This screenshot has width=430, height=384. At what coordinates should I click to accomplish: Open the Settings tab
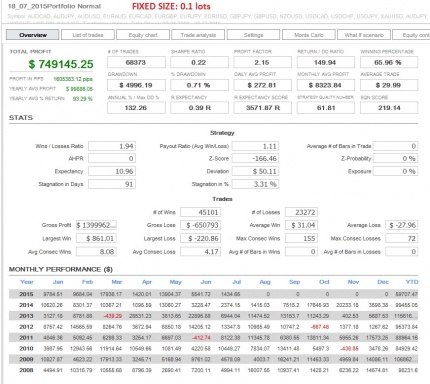coord(253,35)
